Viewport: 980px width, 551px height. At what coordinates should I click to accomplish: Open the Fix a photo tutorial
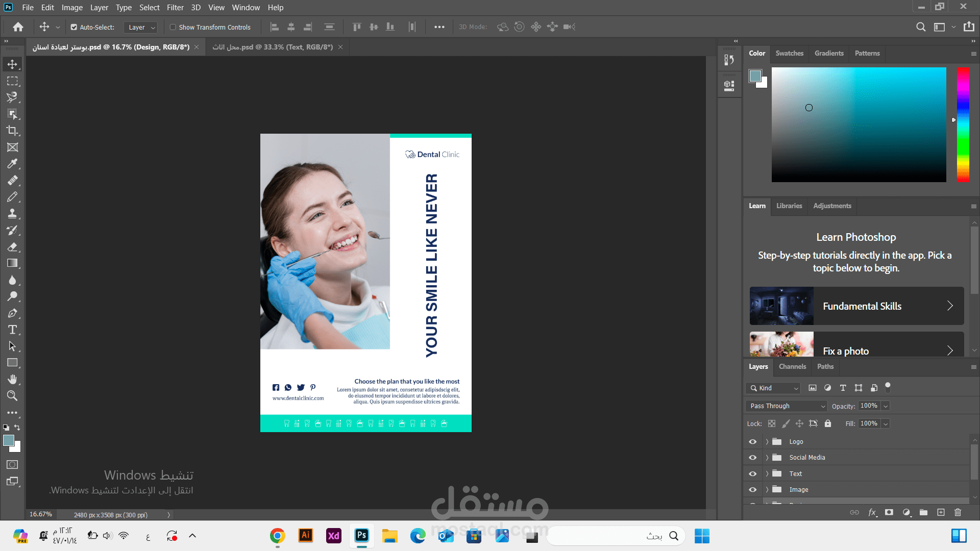pyautogui.click(x=856, y=344)
